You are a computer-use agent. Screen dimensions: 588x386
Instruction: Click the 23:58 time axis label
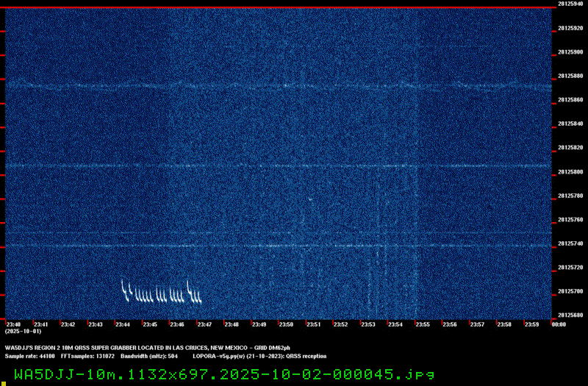(504, 324)
